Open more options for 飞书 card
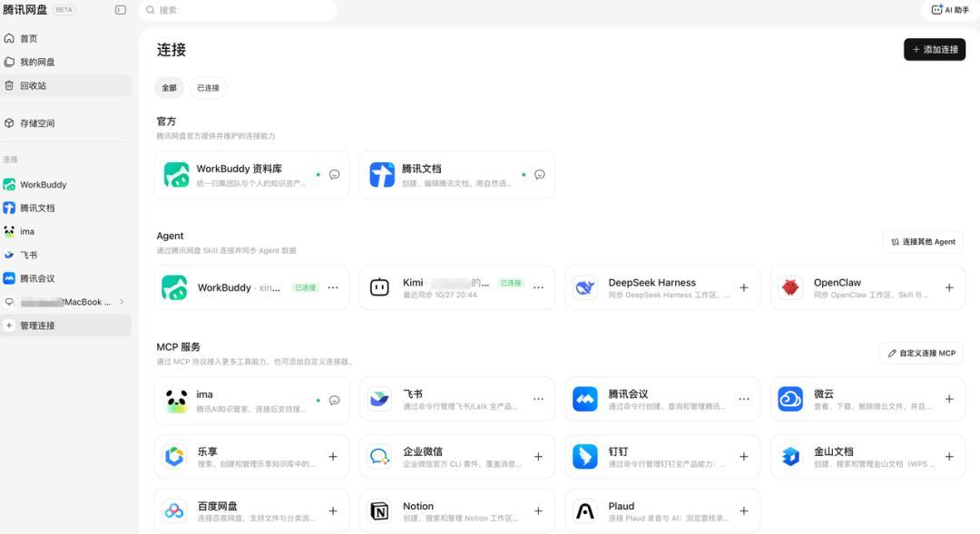The image size is (980, 534). click(x=538, y=399)
